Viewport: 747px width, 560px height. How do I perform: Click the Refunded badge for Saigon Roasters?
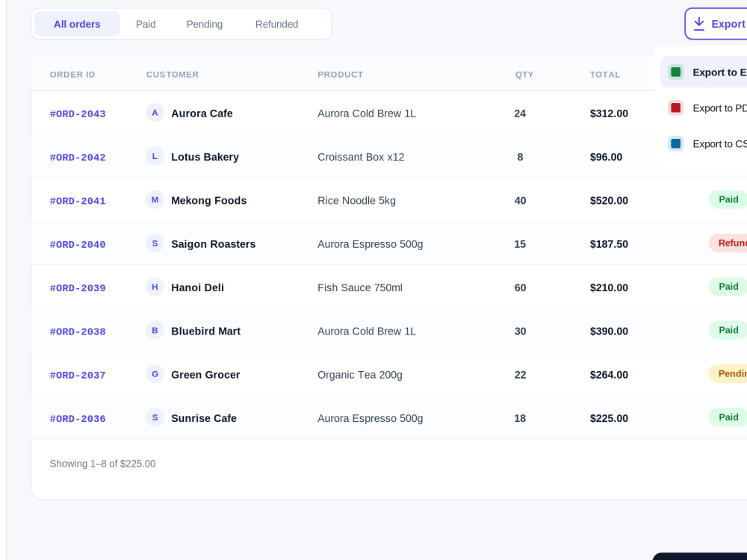click(728, 243)
